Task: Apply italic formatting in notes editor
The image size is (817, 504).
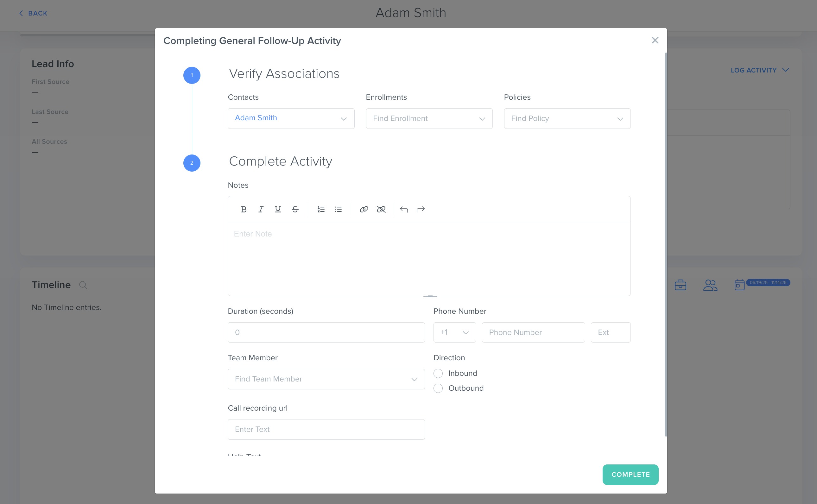Action: tap(261, 209)
